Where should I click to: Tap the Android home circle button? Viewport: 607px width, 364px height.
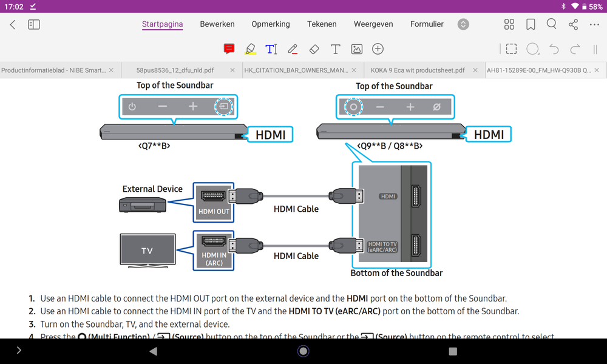[x=303, y=351]
